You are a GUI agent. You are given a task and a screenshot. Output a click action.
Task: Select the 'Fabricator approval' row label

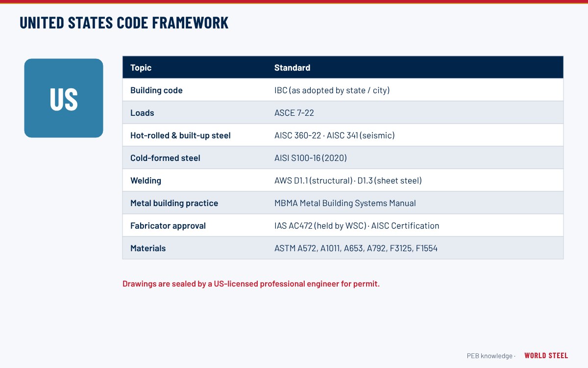click(x=168, y=226)
